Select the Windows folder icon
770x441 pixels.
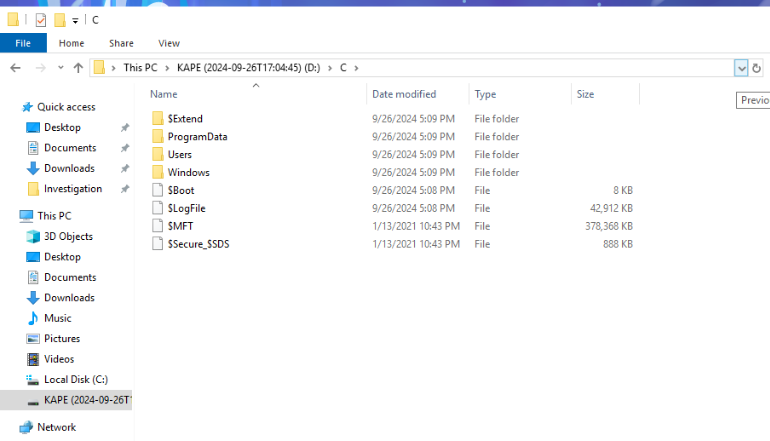pyautogui.click(x=158, y=172)
